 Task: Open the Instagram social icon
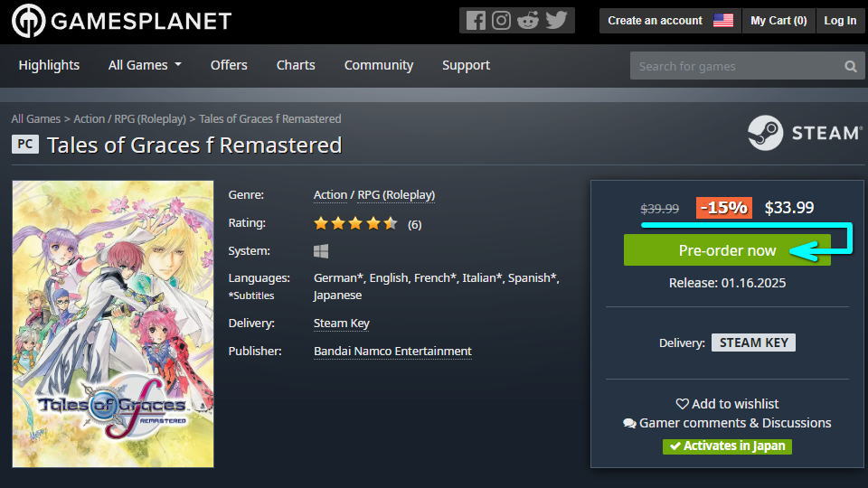pos(502,21)
